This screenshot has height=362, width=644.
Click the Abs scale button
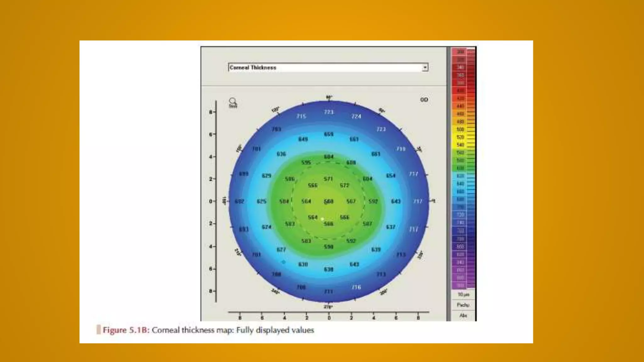463,315
